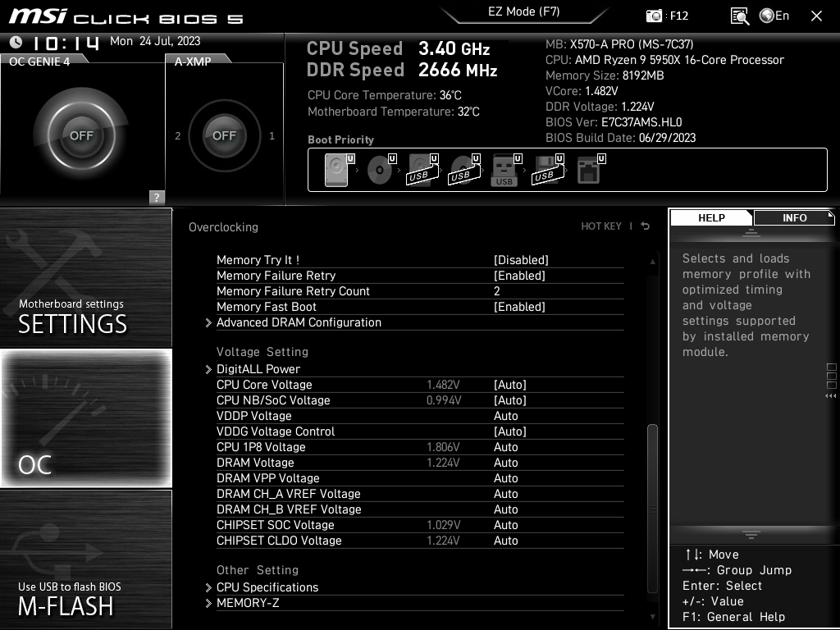Enable A-XMP memory profile
Image resolution: width=840 pixels, height=630 pixels.
[x=224, y=135]
